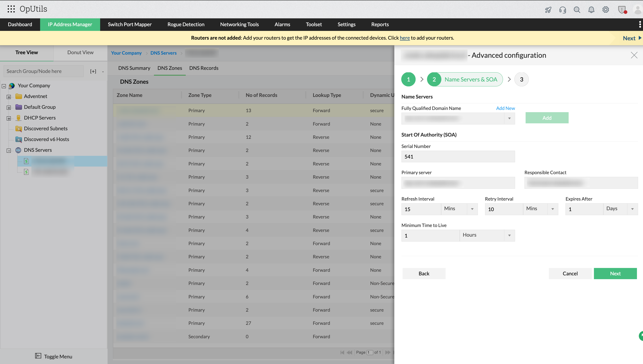
Task: Go to wizard step 3
Action: 521,79
